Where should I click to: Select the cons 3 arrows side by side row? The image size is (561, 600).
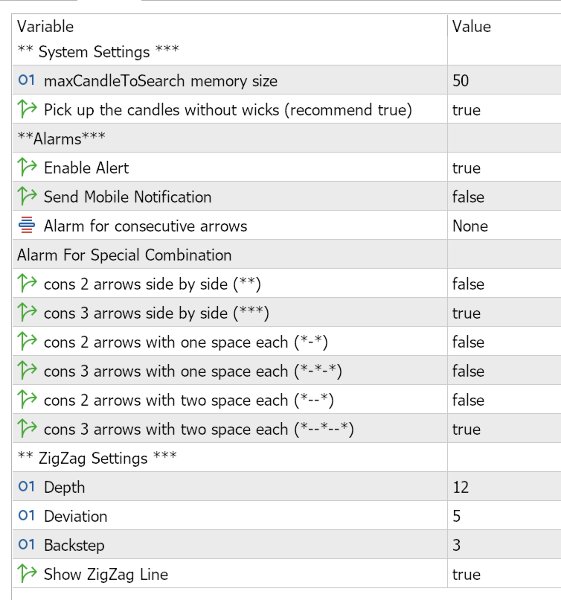pyautogui.click(x=287, y=313)
